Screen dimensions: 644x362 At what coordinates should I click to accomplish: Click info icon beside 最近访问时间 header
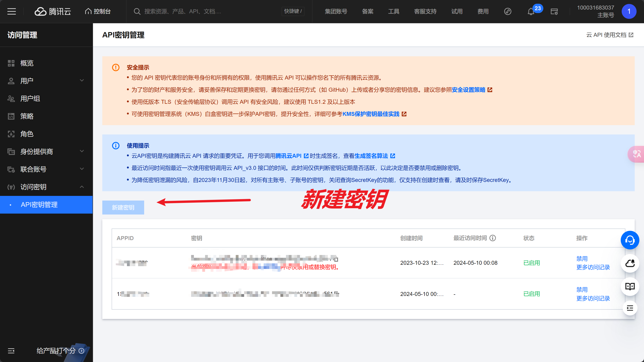(492, 238)
